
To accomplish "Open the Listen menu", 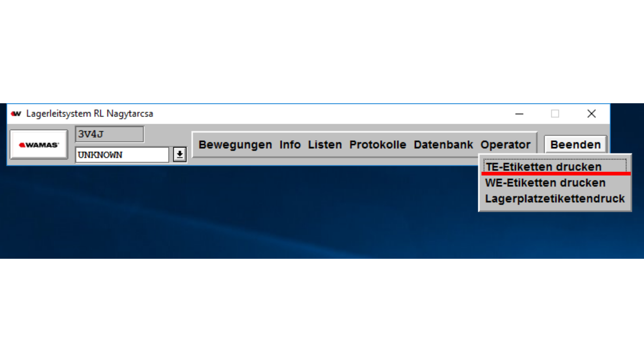I will click(x=325, y=145).
